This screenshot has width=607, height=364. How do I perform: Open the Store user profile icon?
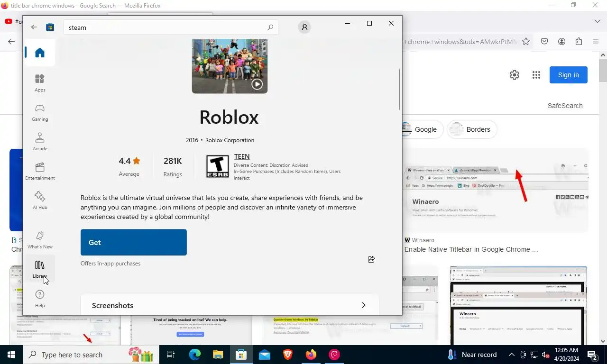[304, 27]
